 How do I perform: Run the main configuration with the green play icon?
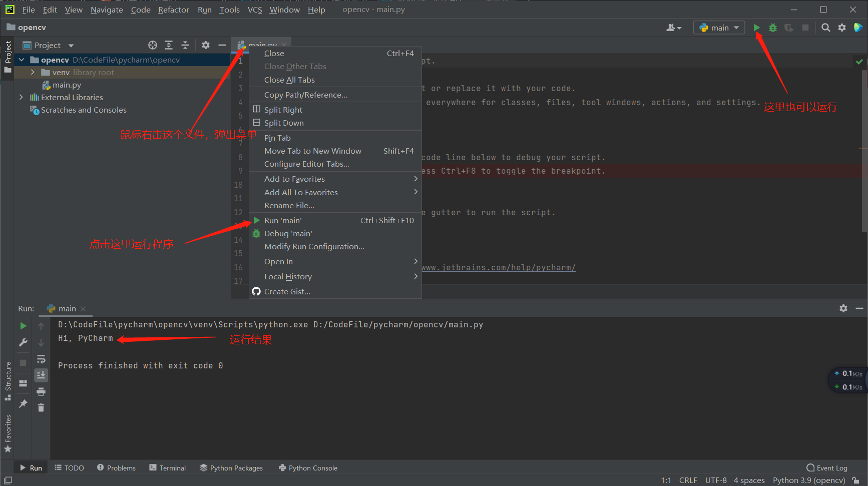[x=756, y=28]
